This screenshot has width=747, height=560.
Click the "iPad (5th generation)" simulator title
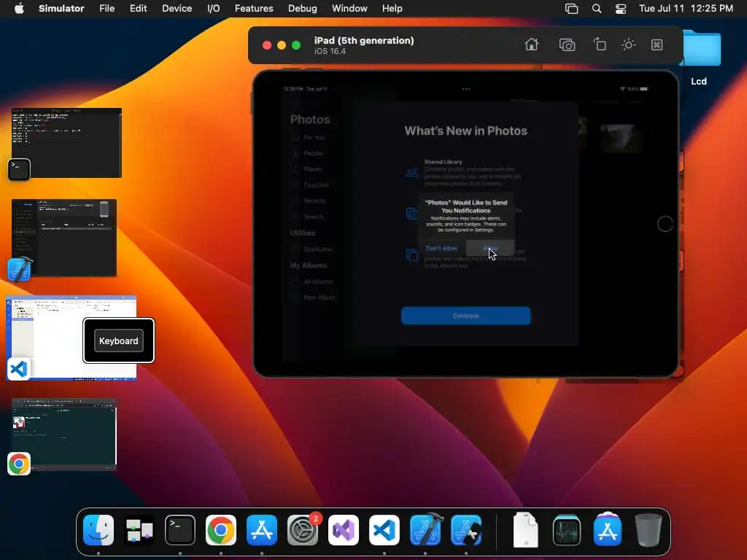tap(364, 41)
